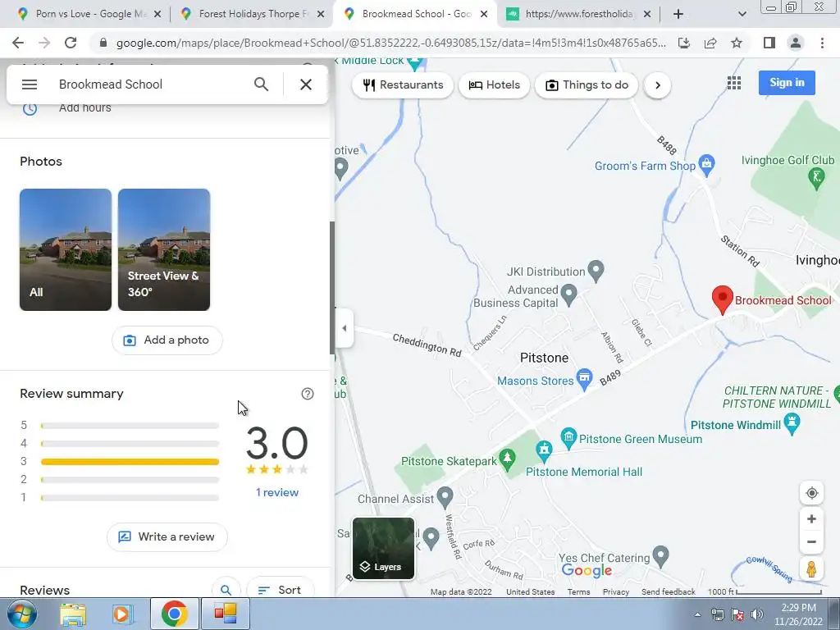
Task: Reload the current page
Action: (71, 43)
